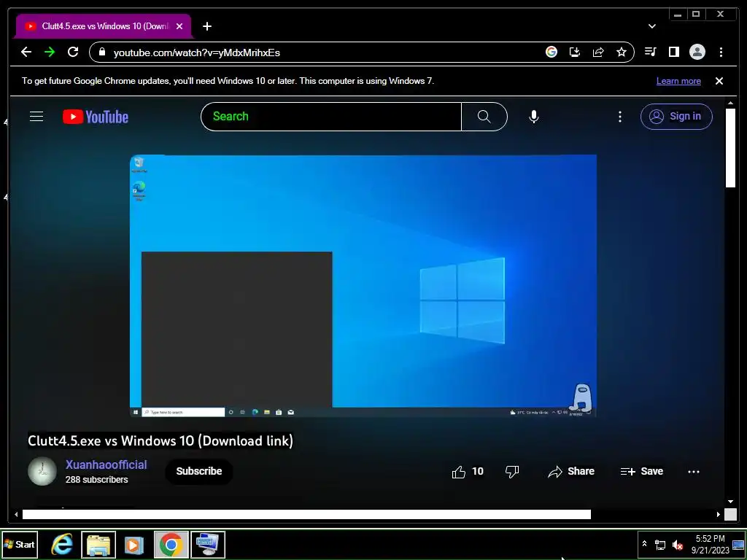The height and width of the screenshot is (560, 747).
Task: Open the Chrome three-dot menu
Action: click(x=721, y=52)
